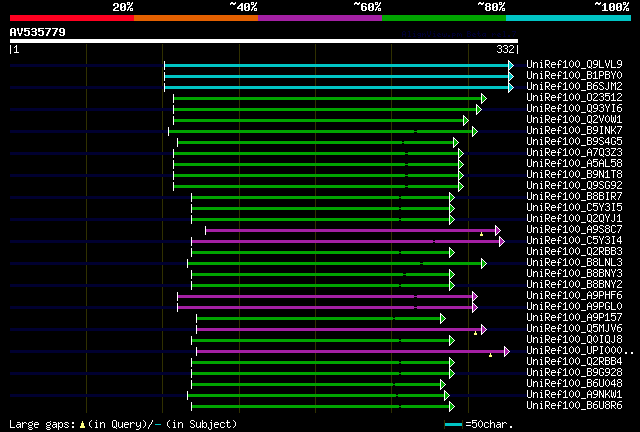Click label UniRef100_B8BNY3

(574, 274)
